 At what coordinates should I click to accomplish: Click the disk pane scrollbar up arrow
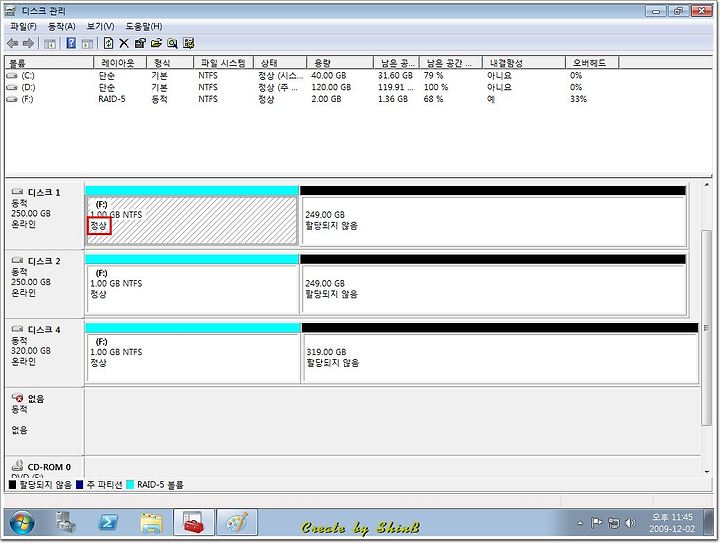[x=706, y=185]
